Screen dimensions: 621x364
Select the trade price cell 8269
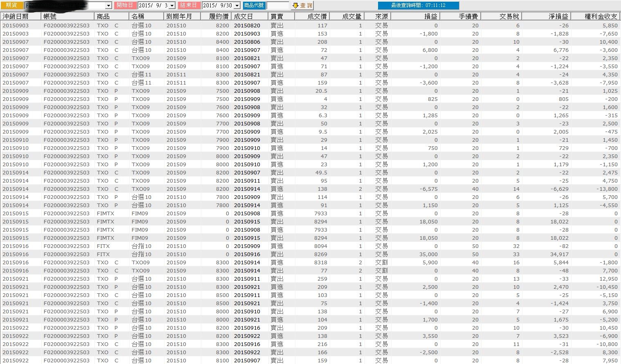coord(320,254)
